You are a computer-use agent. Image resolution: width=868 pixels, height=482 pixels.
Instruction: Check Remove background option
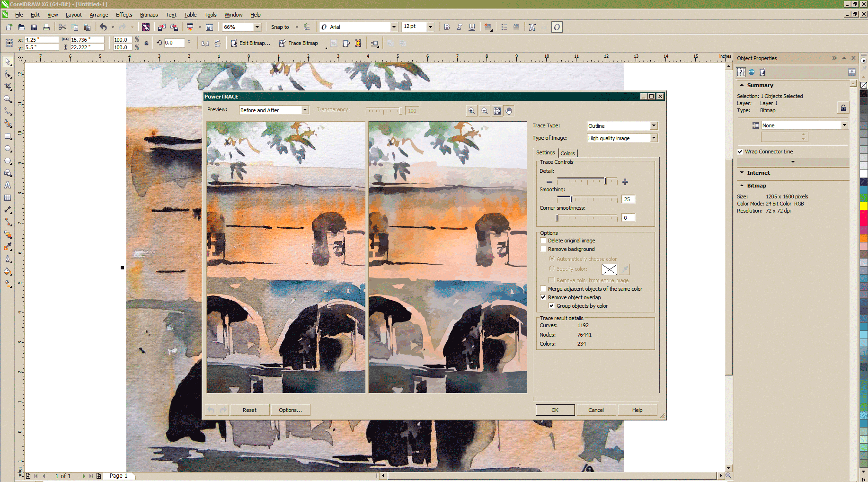click(x=543, y=249)
